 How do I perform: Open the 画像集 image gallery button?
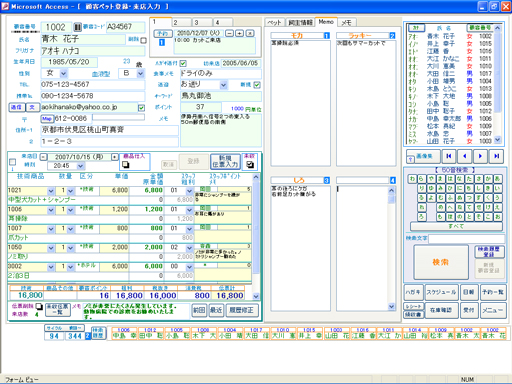[x=422, y=156]
